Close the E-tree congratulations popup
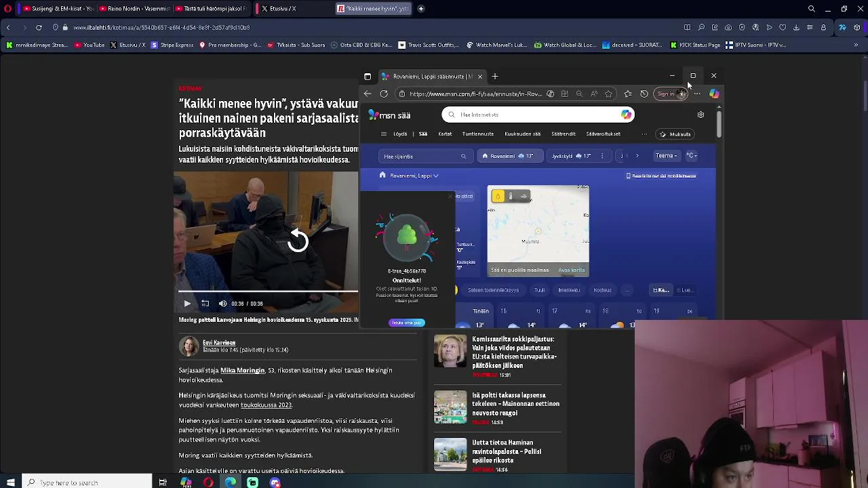Image resolution: width=868 pixels, height=488 pixels. (450, 197)
